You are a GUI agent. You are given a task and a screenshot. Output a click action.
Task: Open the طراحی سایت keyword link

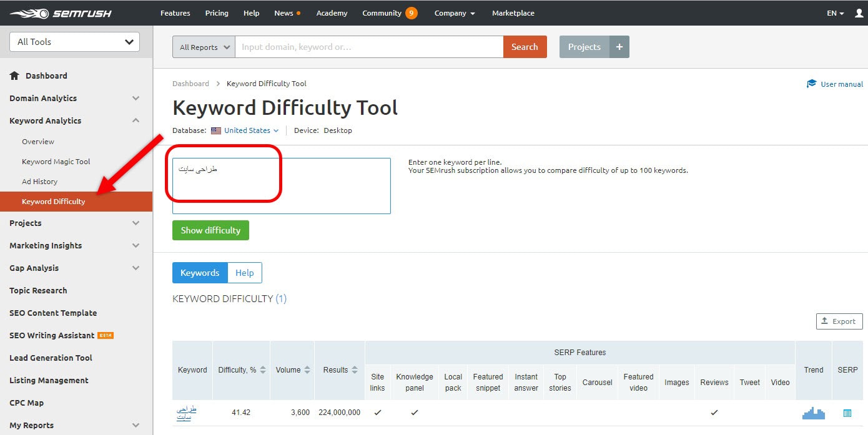[x=185, y=413]
